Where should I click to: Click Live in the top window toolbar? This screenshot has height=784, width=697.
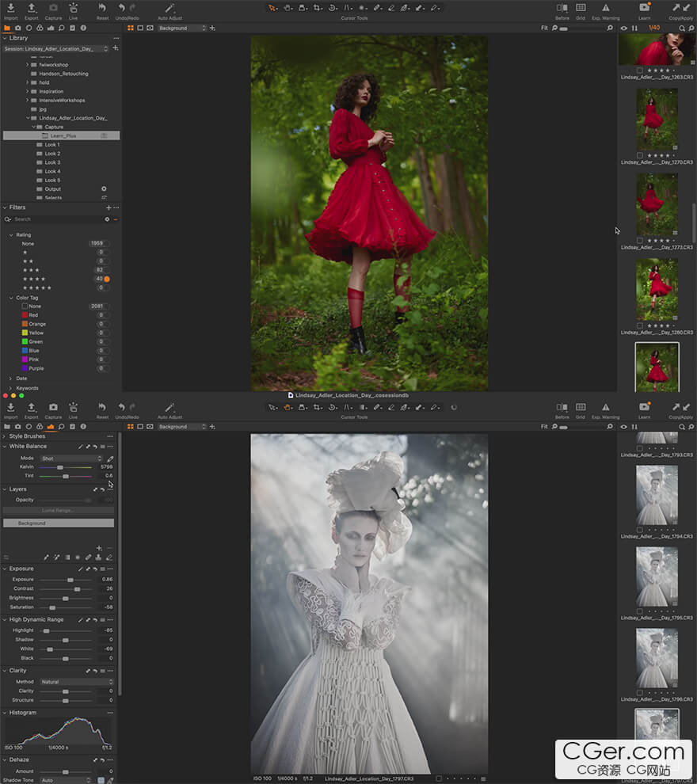(73, 11)
